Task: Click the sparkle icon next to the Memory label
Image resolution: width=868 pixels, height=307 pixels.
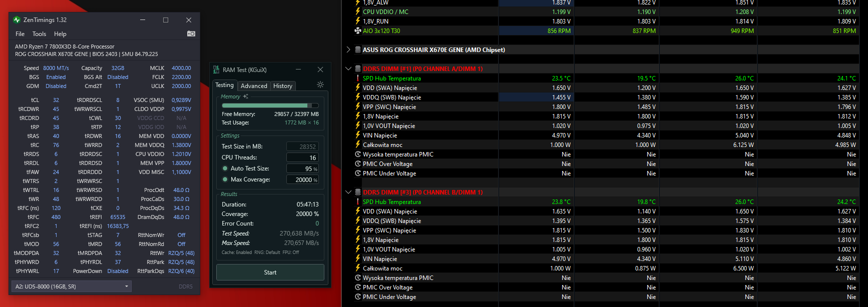Action: coord(245,96)
